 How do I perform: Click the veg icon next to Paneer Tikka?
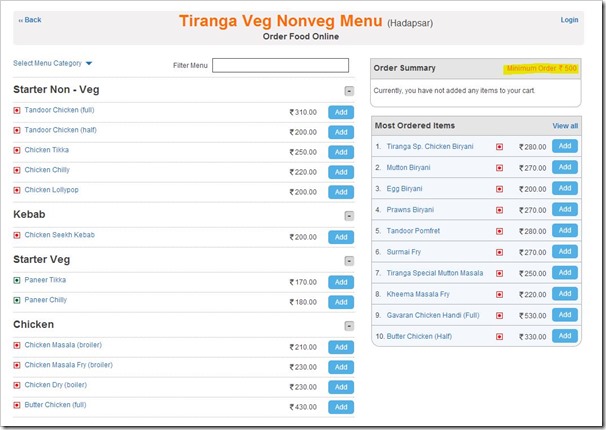17,281
